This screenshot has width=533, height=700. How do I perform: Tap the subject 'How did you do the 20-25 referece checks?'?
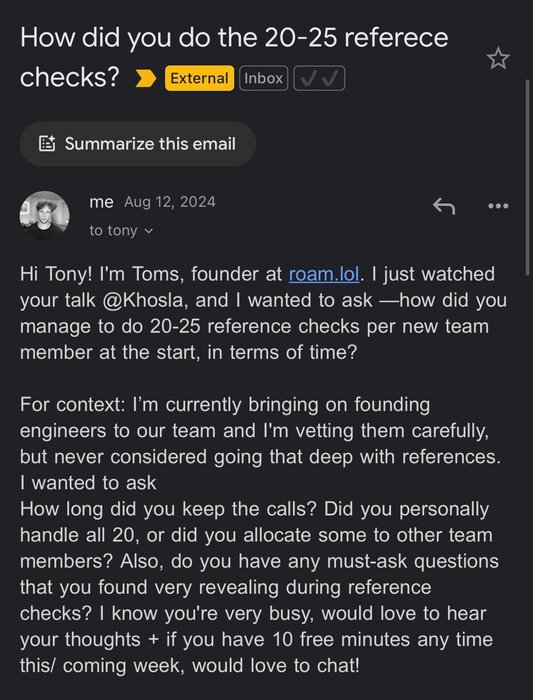click(x=234, y=57)
